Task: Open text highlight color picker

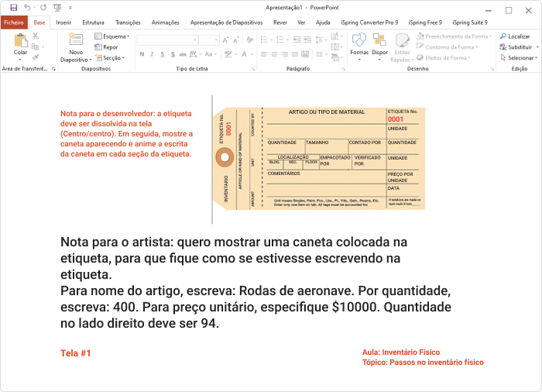Action: tap(231, 54)
